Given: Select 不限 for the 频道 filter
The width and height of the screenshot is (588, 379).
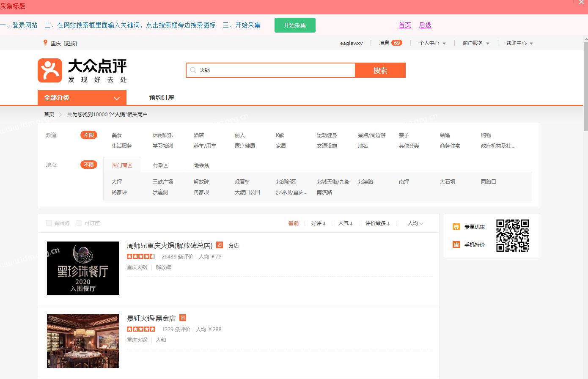Looking at the screenshot, I should [x=89, y=135].
